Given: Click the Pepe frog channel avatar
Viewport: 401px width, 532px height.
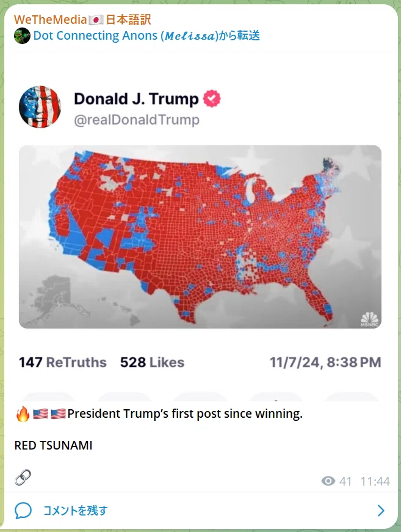Looking at the screenshot, I should coord(22,35).
